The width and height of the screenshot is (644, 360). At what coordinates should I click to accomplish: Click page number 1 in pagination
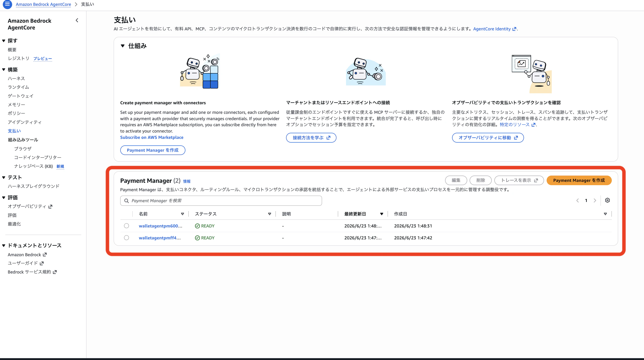pyautogui.click(x=586, y=201)
